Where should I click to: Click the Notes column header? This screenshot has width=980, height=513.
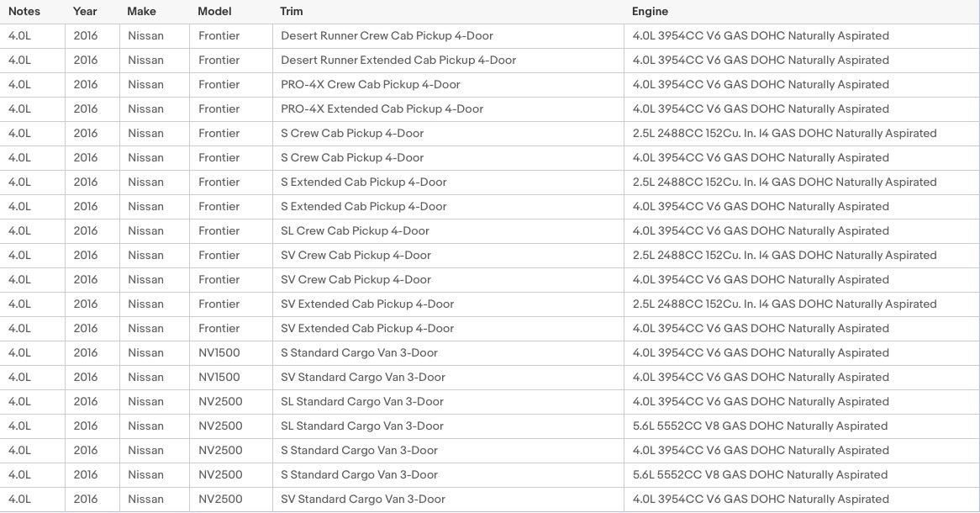coord(24,11)
